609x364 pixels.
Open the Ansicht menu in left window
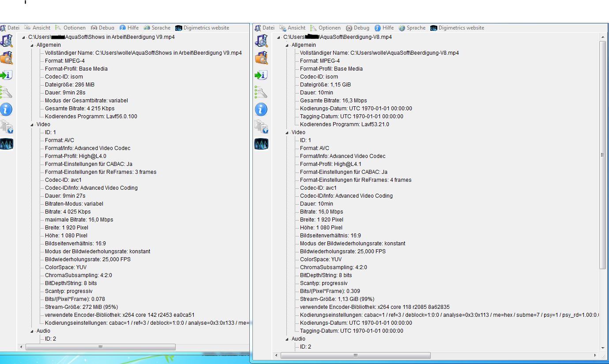(38, 28)
